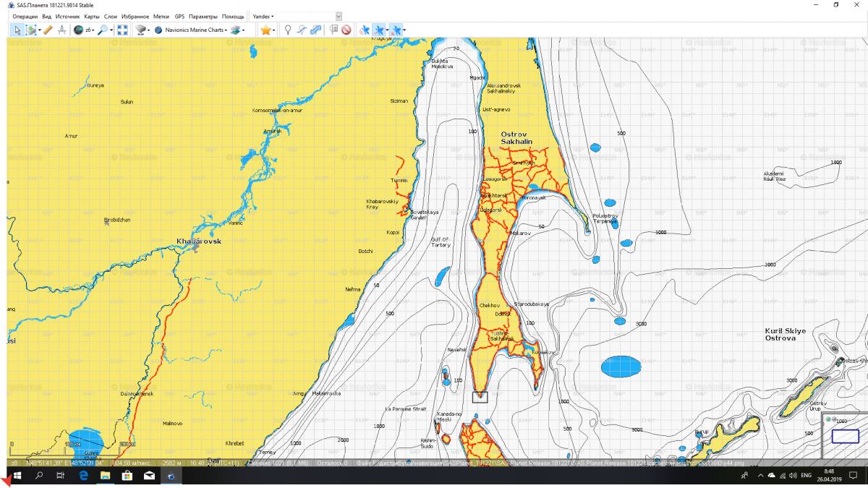Click the Параметры menu item

coord(203,16)
